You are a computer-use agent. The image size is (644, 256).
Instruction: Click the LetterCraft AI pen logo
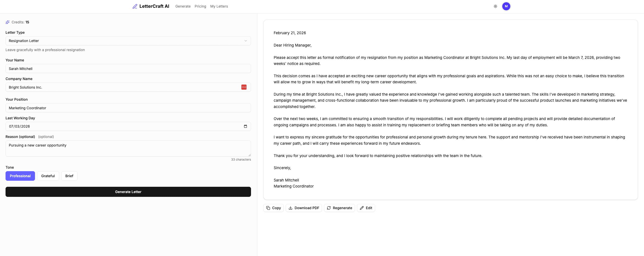135,6
